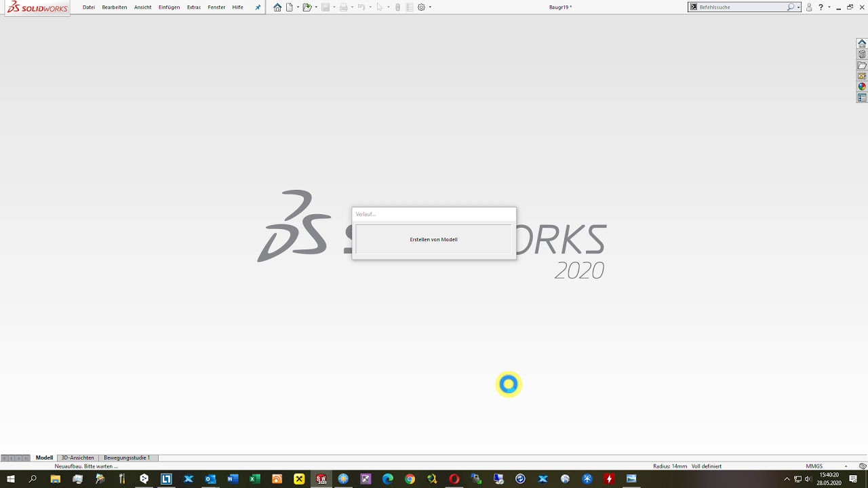Click the SOLIDWORKS 2020 taskbar icon
This screenshot has height=488, width=868.
321,479
